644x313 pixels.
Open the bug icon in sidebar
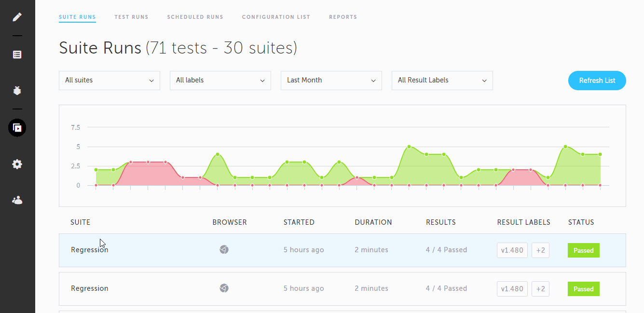coord(17,91)
